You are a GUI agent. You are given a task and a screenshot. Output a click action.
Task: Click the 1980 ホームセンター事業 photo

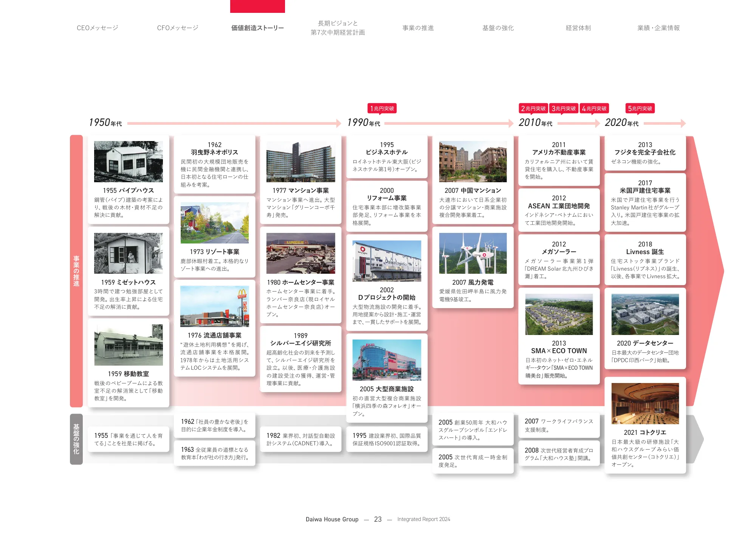tap(301, 253)
